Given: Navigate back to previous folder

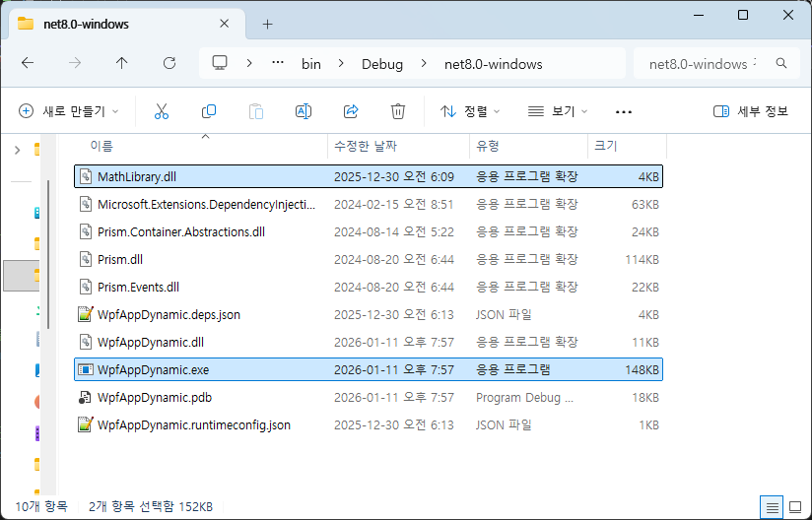Looking at the screenshot, I should click(28, 63).
